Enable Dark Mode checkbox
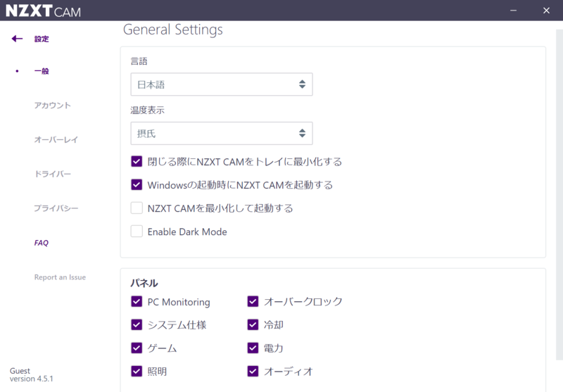 pyautogui.click(x=137, y=232)
